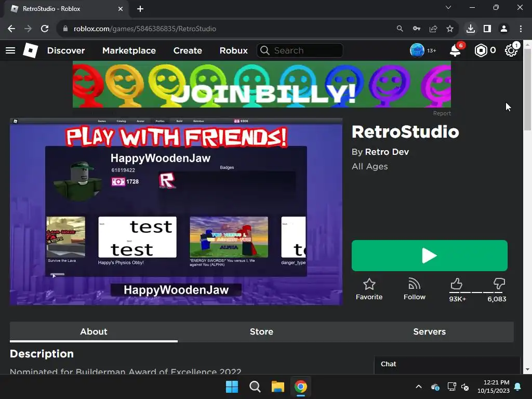Image resolution: width=532 pixels, height=399 pixels.
Task: Open the Marketplace page
Action: click(129, 50)
